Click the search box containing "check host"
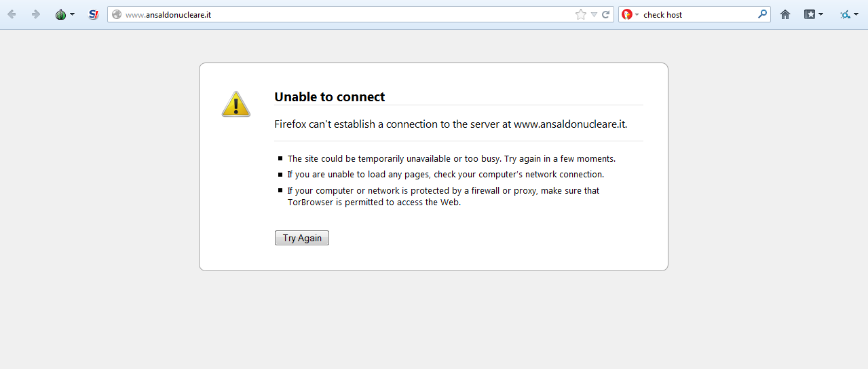Screen dimensions: 868x369 click(698, 14)
